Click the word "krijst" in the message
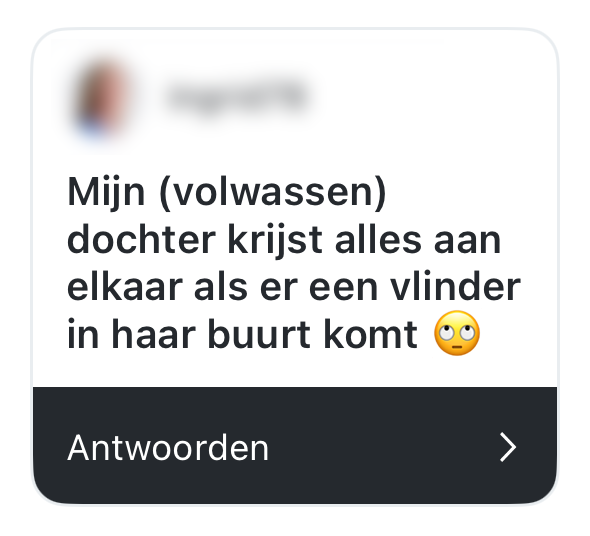 click(x=275, y=241)
